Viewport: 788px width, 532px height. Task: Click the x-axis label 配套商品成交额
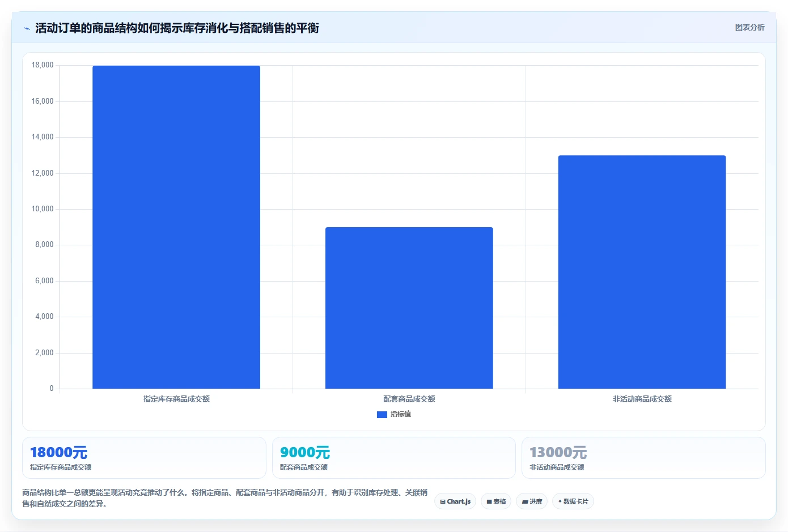(x=409, y=399)
